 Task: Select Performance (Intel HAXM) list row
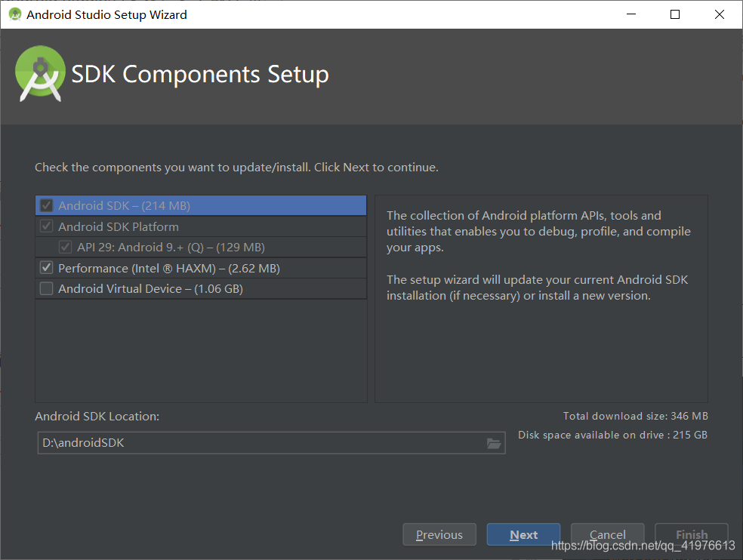point(201,268)
